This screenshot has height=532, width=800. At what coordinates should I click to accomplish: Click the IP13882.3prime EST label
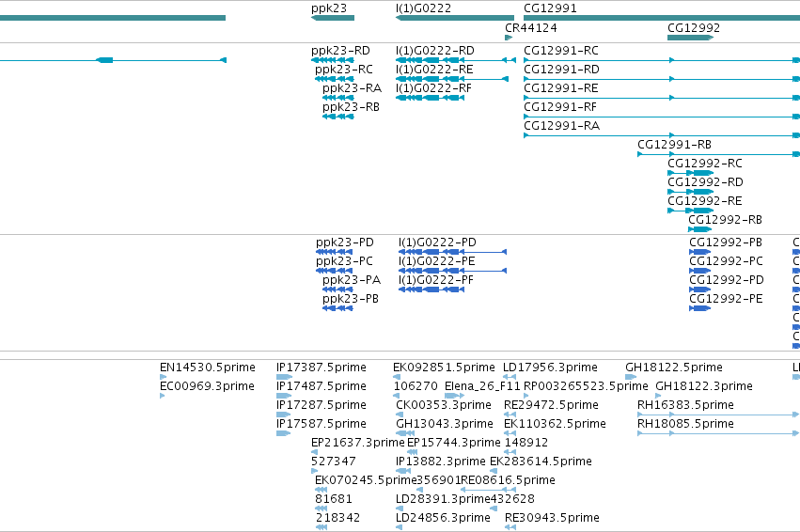click(x=441, y=462)
